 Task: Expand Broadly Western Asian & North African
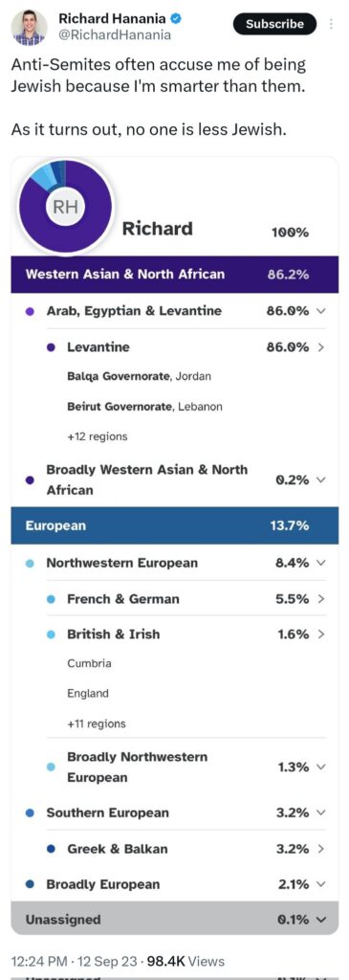[321, 480]
